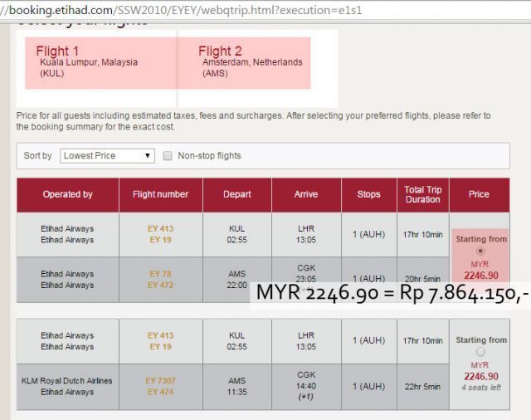Click the EY 7307 flight number link

pos(160,381)
